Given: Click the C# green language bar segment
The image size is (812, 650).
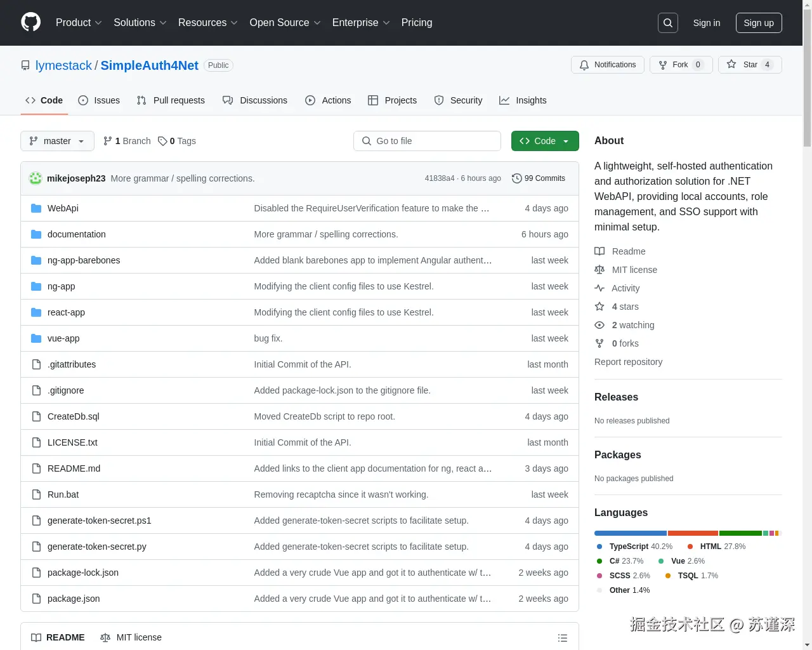Looking at the screenshot, I should (x=740, y=533).
